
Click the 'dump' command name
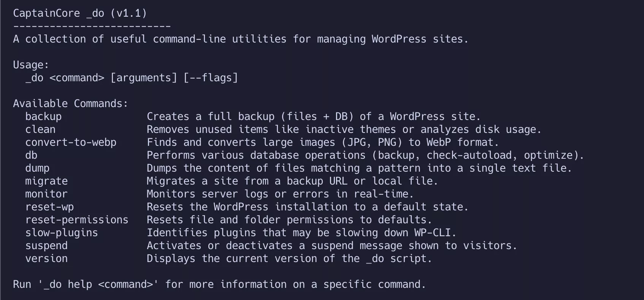[x=37, y=168]
